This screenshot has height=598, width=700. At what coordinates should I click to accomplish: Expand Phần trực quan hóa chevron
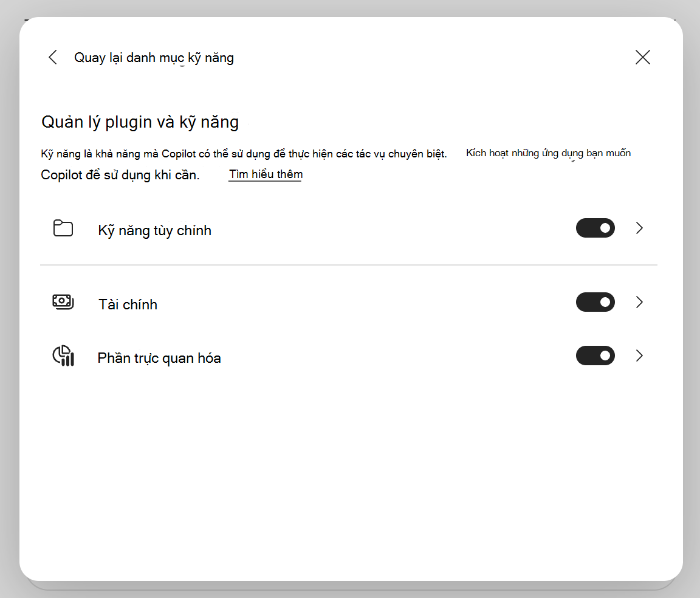[x=639, y=356]
